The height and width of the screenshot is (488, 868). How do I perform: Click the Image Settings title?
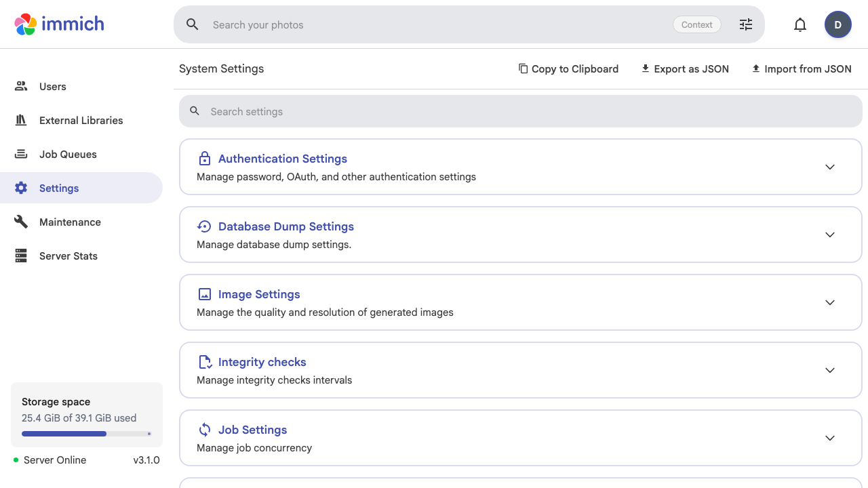pyautogui.click(x=259, y=294)
